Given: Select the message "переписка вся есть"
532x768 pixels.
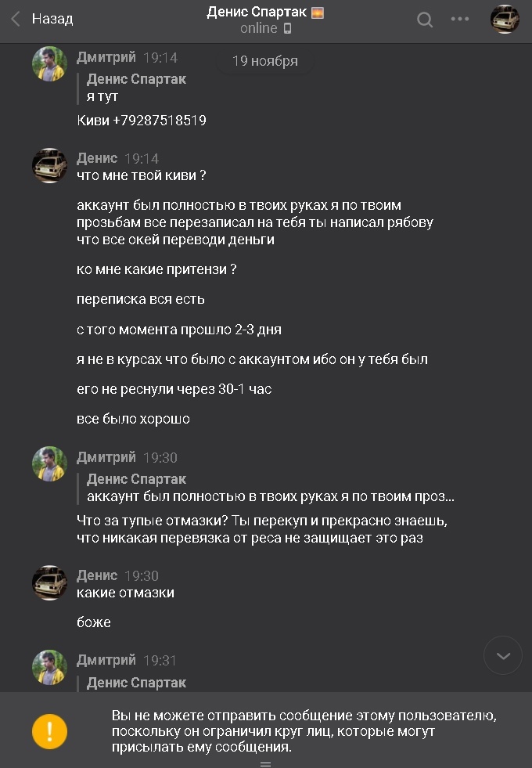Looking at the screenshot, I should click(141, 299).
